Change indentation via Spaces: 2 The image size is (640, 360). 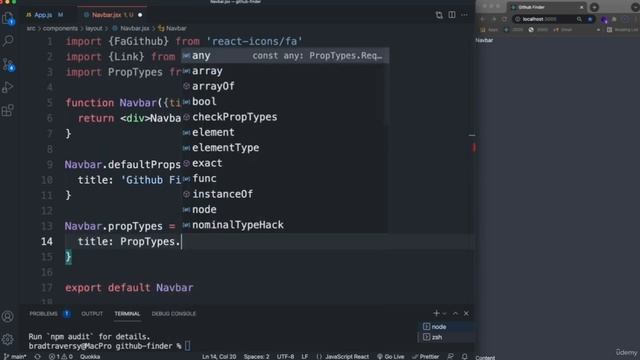(256, 356)
